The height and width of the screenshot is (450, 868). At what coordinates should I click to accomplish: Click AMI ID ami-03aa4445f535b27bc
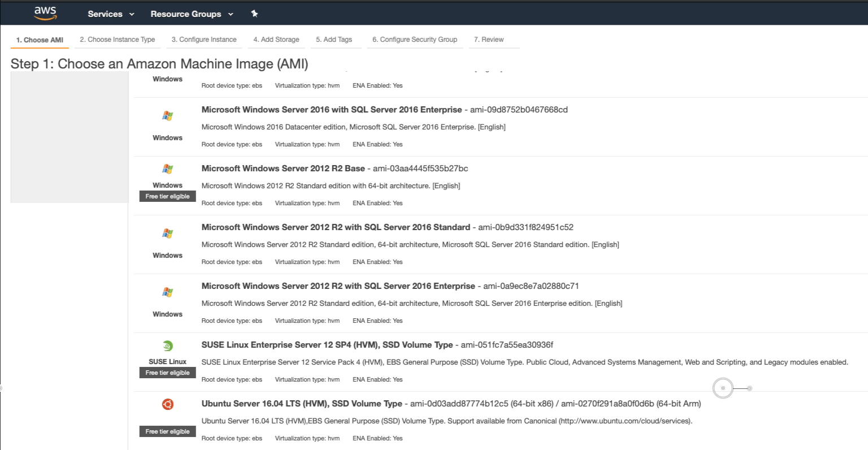coord(420,168)
